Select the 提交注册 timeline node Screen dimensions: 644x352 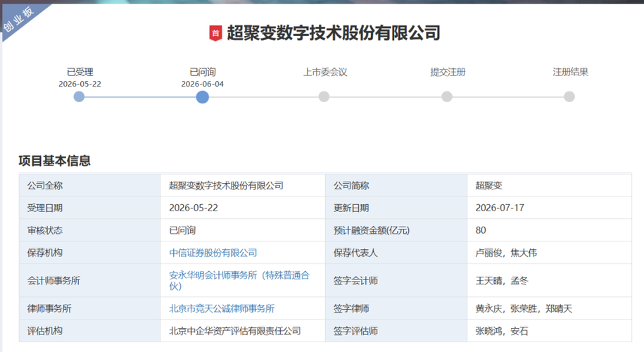coord(447,97)
